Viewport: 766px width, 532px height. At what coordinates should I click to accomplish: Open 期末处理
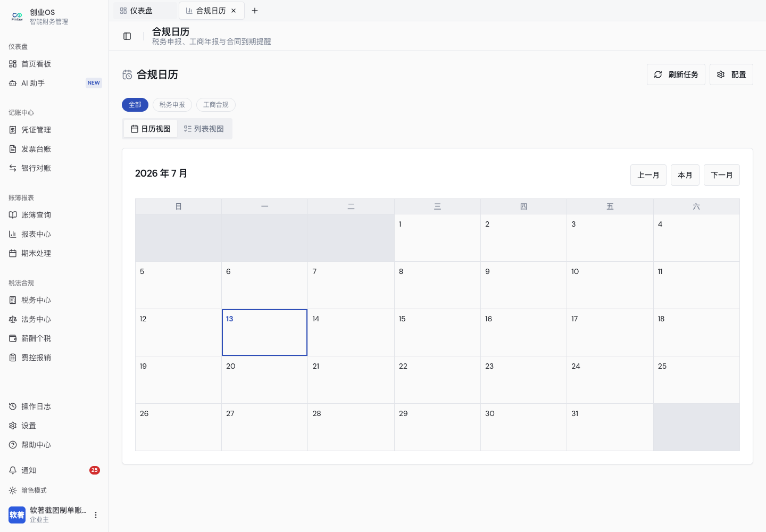pos(54,253)
